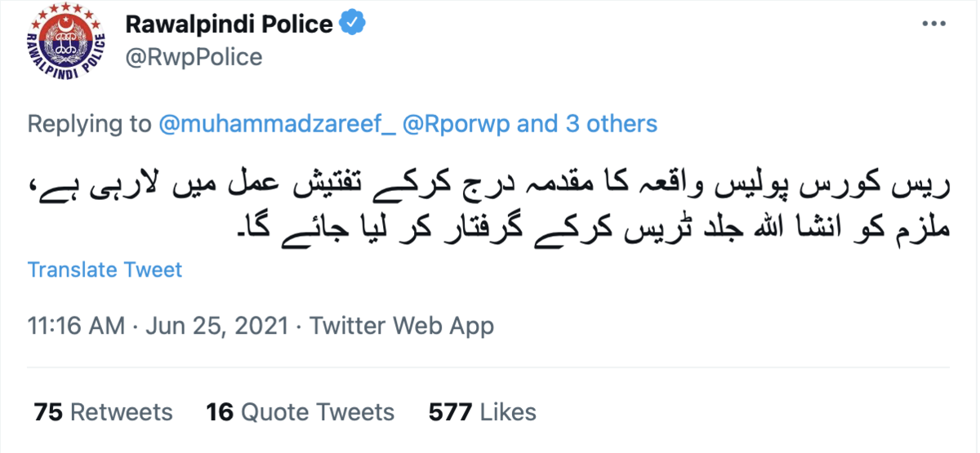
Task: Open the Twitter Web App source link
Action: (x=402, y=326)
